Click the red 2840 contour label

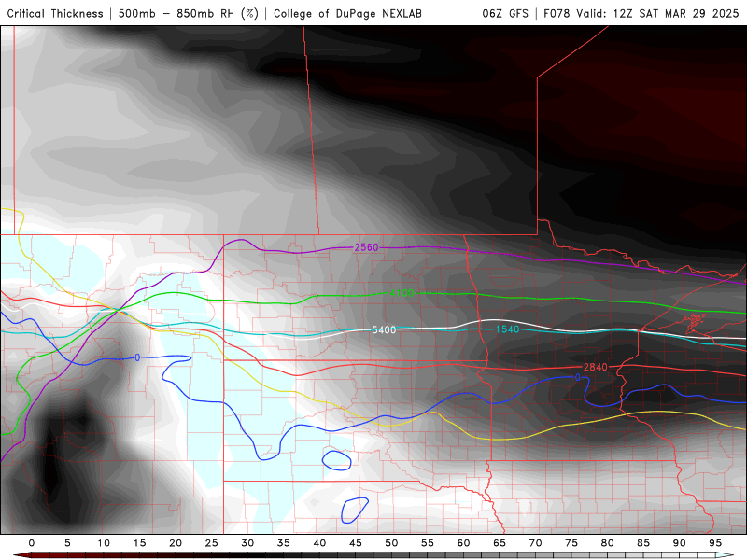click(596, 367)
